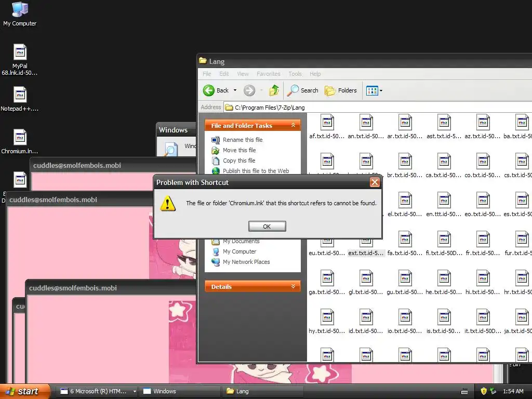Viewport: 532px width, 399px height.
Task: Click Publish this file to the Web
Action: click(256, 171)
